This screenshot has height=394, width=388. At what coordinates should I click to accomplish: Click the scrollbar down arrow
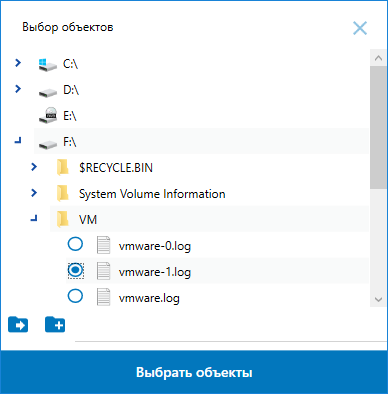(x=378, y=299)
